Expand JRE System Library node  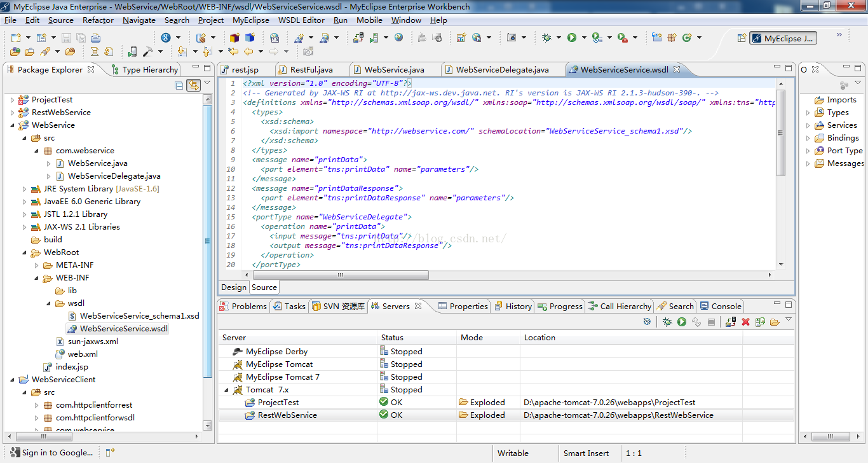coord(24,189)
